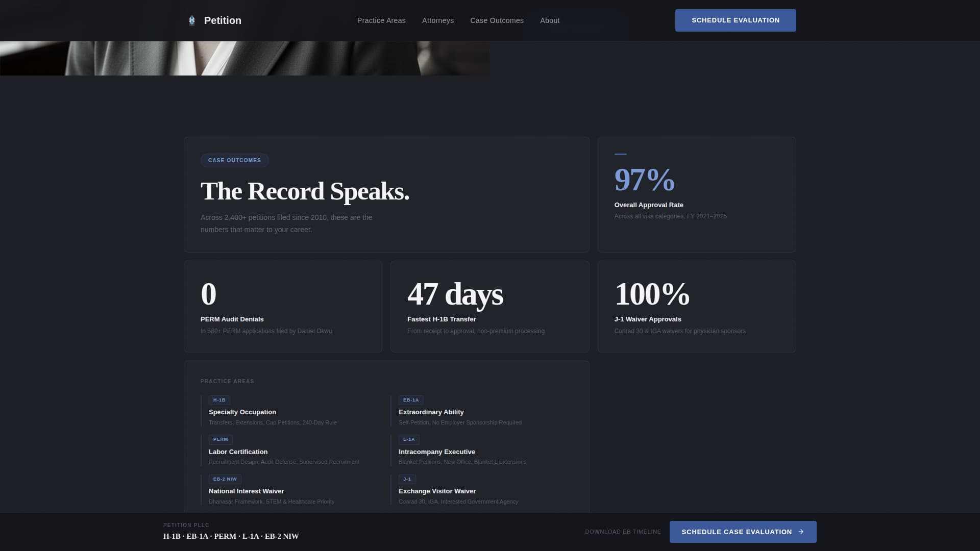Image resolution: width=980 pixels, height=551 pixels.
Task: Open the Extraordinary Ability practice area
Action: 431,412
